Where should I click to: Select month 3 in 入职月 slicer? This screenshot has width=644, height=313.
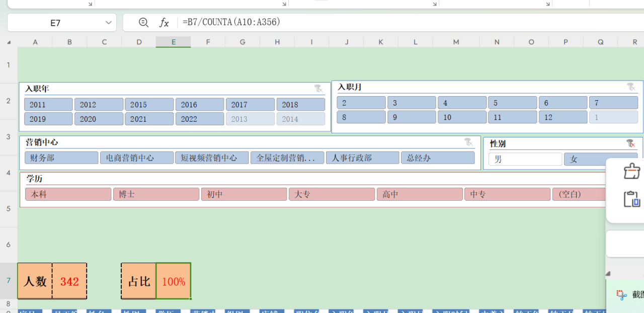[x=412, y=103]
